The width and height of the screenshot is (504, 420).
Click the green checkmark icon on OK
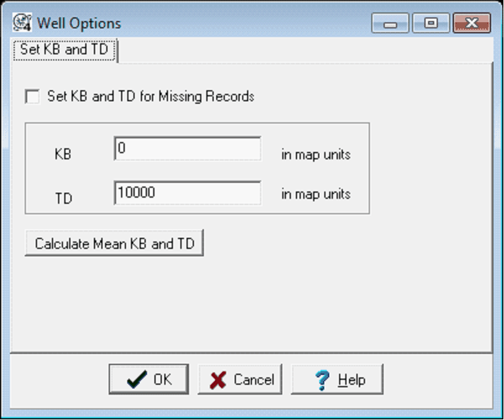click(x=136, y=380)
